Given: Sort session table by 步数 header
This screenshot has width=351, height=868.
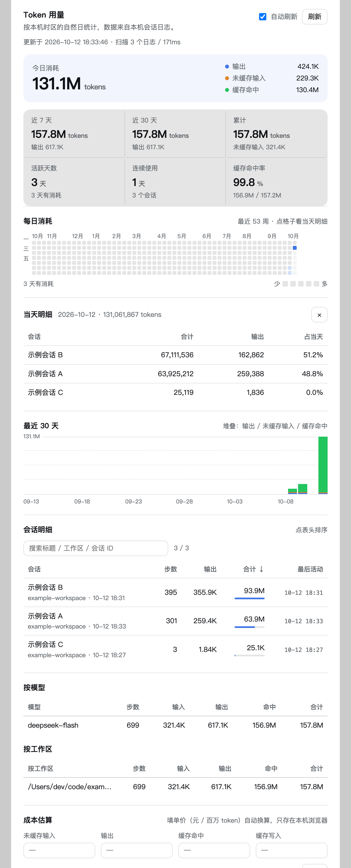Looking at the screenshot, I should [170, 569].
